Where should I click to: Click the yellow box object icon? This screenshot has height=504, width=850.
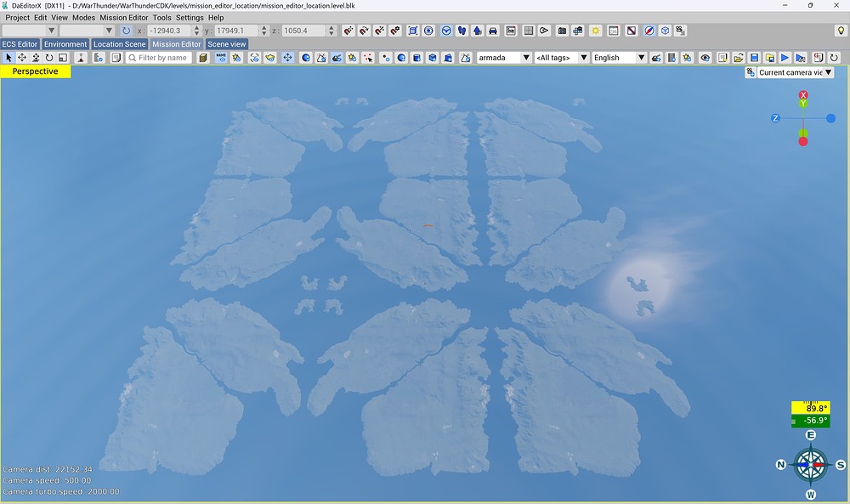pos(203,58)
